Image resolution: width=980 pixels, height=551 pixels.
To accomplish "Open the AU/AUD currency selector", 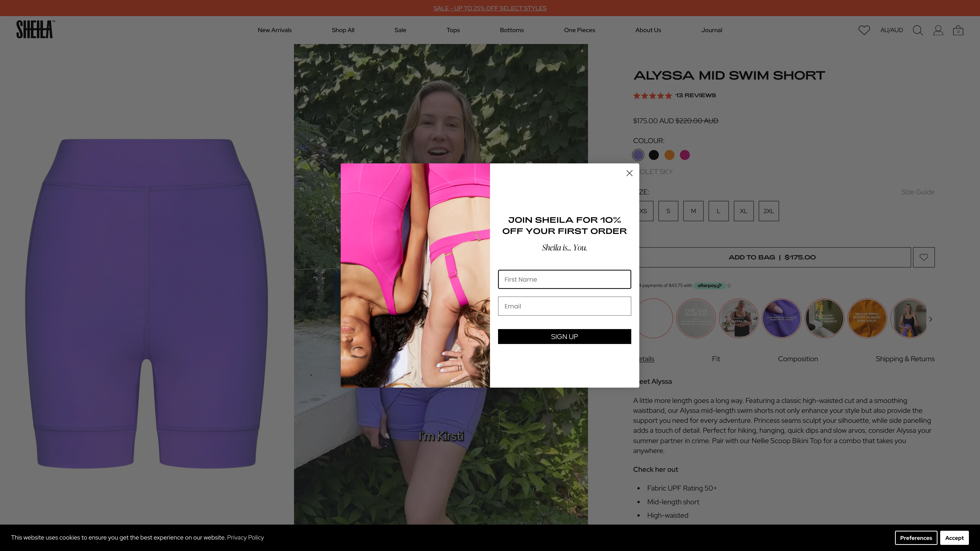I will (891, 30).
